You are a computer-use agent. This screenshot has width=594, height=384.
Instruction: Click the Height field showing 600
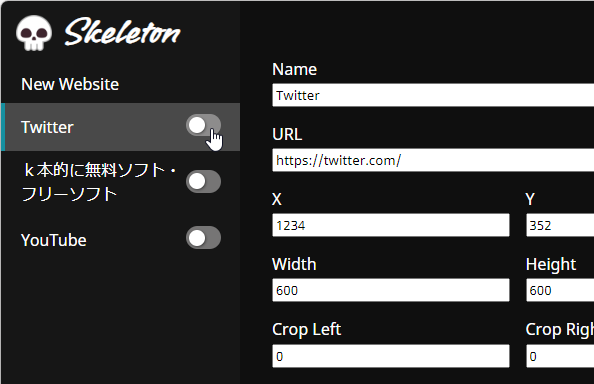click(560, 290)
